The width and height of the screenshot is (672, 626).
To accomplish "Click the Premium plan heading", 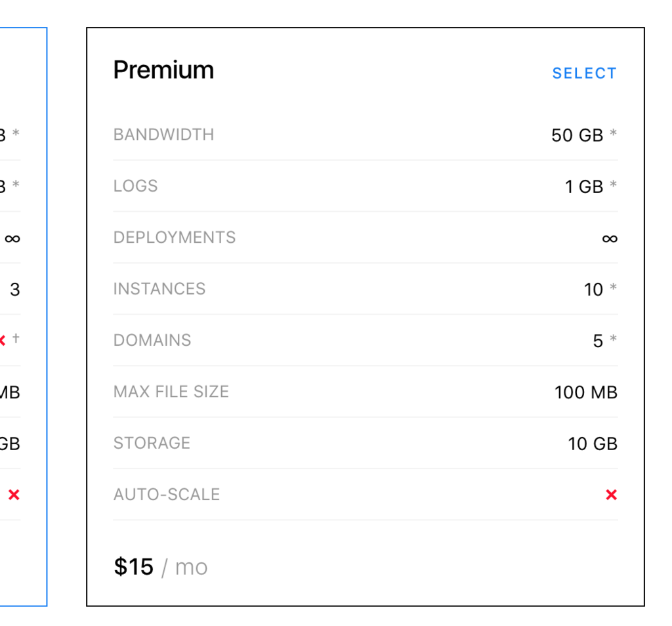I will (163, 70).
